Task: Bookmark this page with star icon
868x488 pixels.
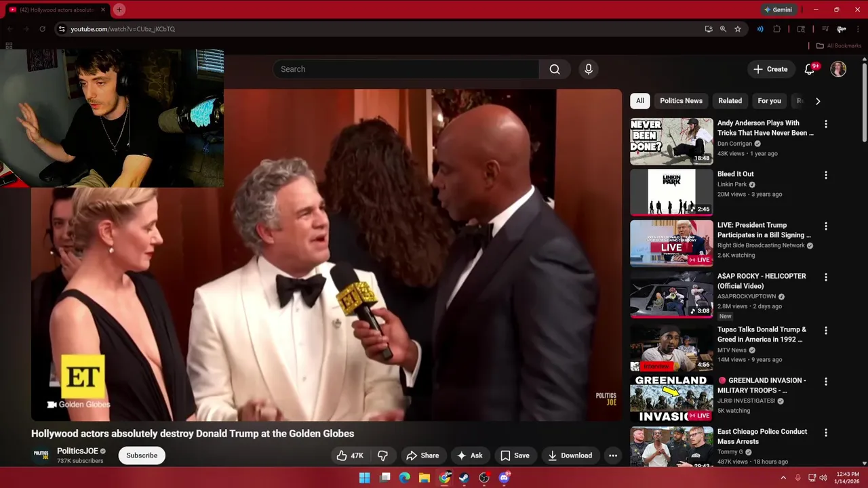Action: pyautogui.click(x=738, y=29)
